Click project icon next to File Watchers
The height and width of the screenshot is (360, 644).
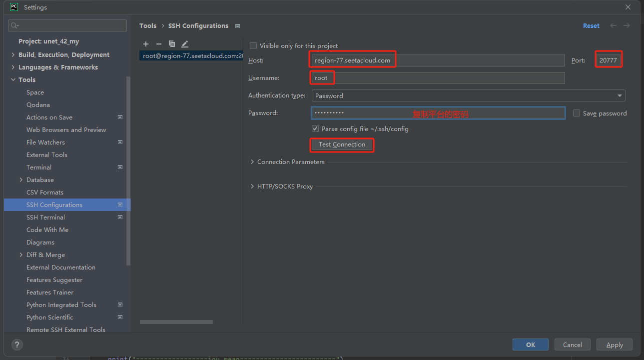(x=120, y=142)
